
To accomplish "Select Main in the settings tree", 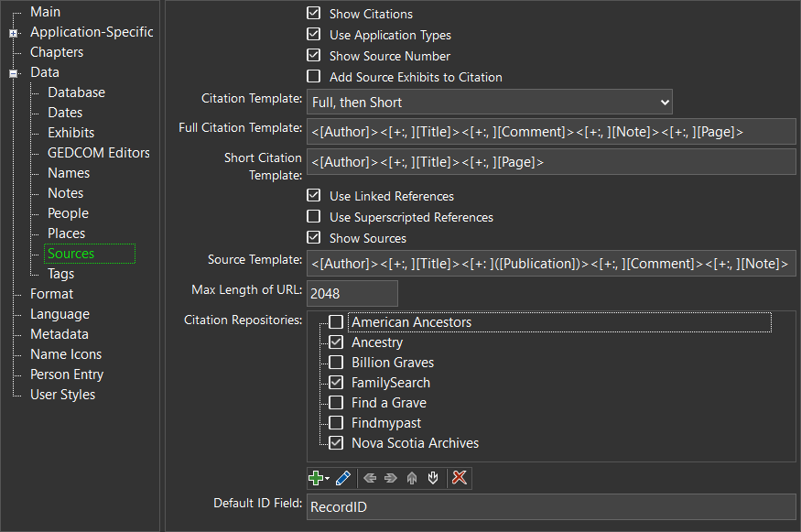I will click(46, 12).
